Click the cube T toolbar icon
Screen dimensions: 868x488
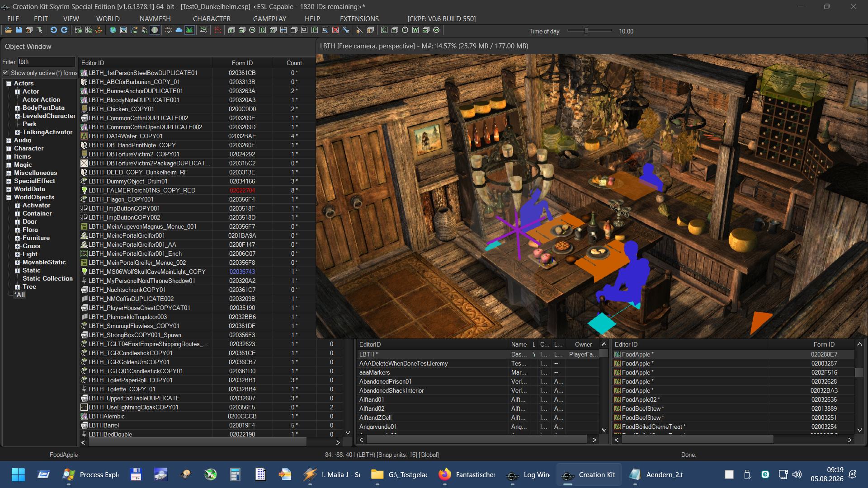(231, 30)
